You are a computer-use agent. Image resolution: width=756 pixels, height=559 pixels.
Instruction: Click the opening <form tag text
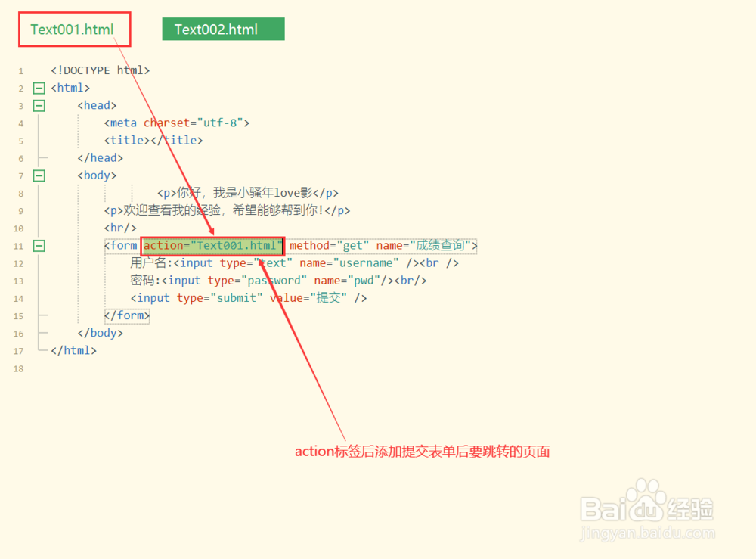point(121,246)
